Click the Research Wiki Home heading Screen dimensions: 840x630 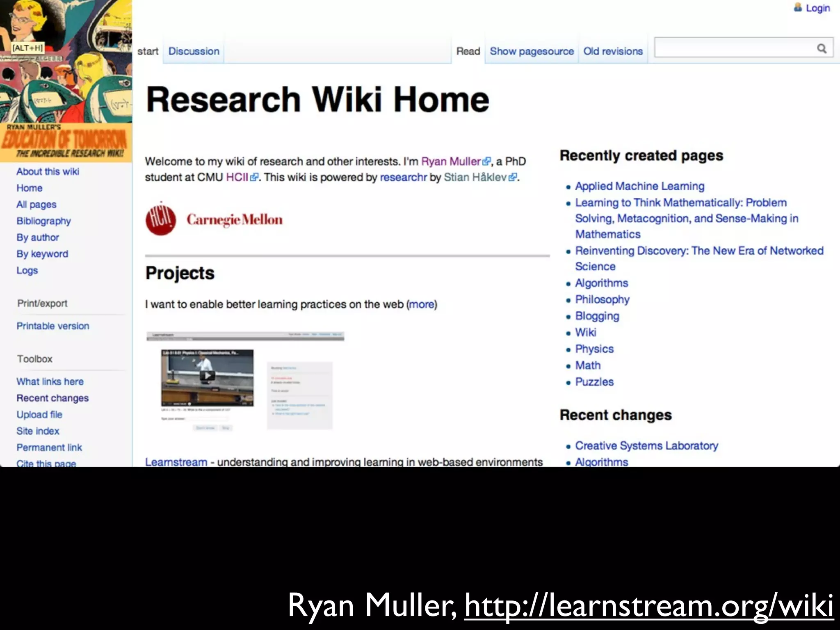coord(317,100)
